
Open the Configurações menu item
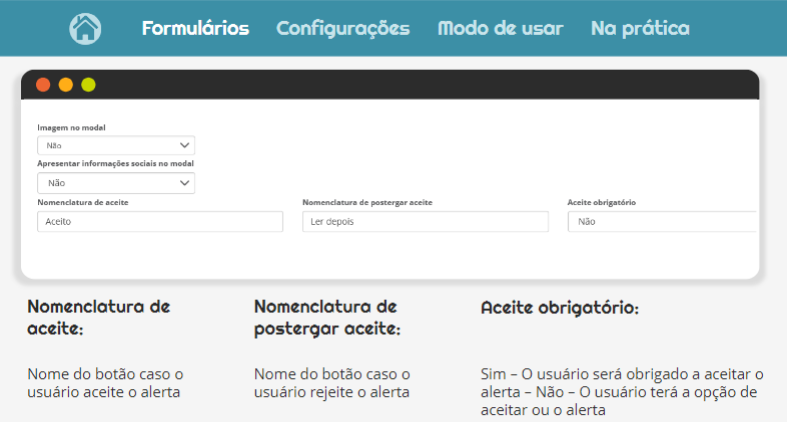pyautogui.click(x=343, y=29)
